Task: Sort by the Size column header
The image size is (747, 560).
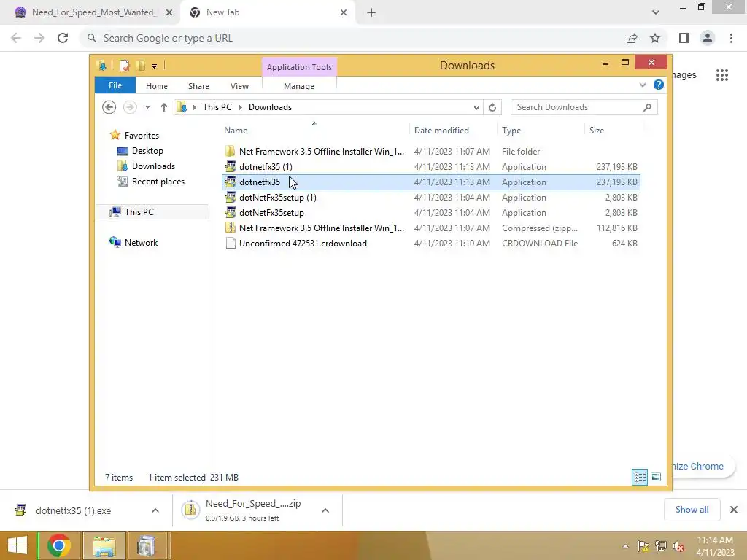Action: tap(614, 130)
